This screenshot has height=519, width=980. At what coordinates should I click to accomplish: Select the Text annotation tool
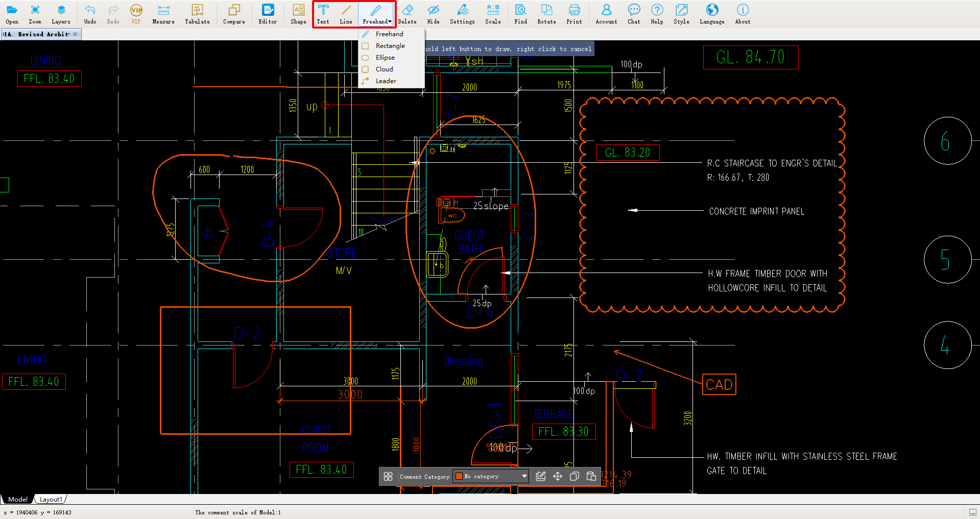pos(323,14)
